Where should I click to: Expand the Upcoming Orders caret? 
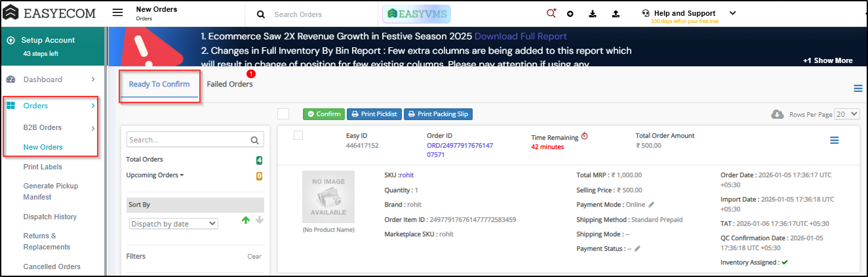(x=182, y=175)
